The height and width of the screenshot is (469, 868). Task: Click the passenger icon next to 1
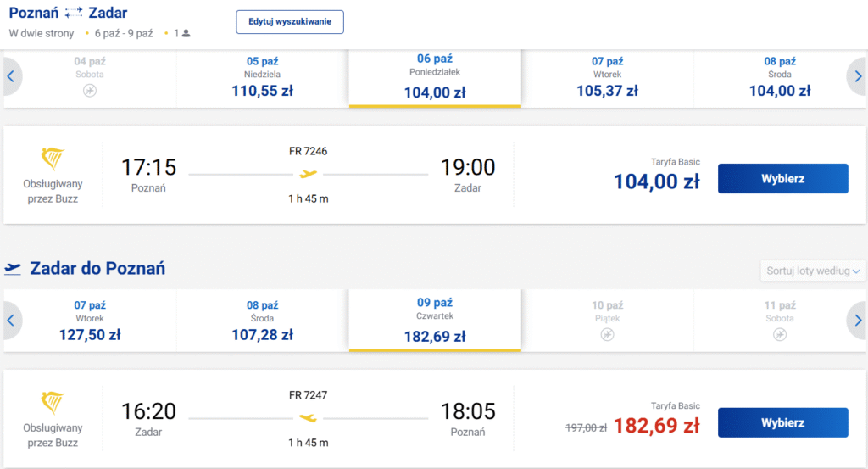tap(186, 33)
